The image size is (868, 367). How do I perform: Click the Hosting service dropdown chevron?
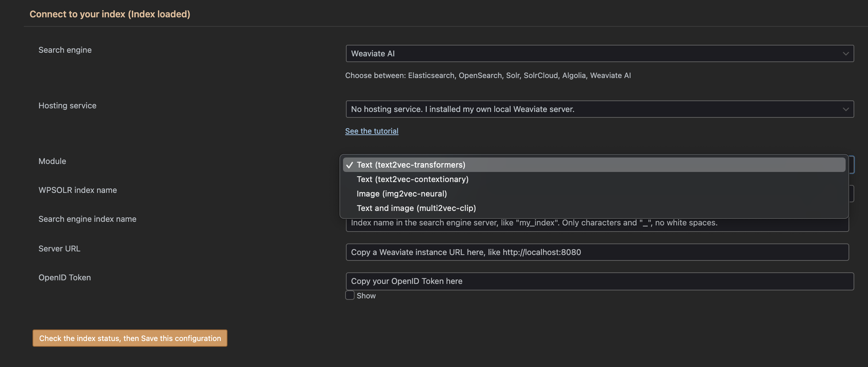[845, 109]
